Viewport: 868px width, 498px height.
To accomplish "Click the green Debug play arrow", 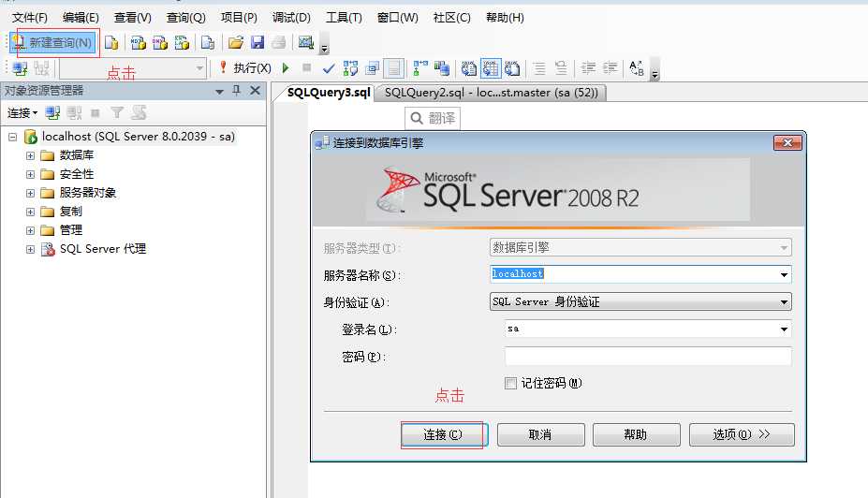I will 286,68.
